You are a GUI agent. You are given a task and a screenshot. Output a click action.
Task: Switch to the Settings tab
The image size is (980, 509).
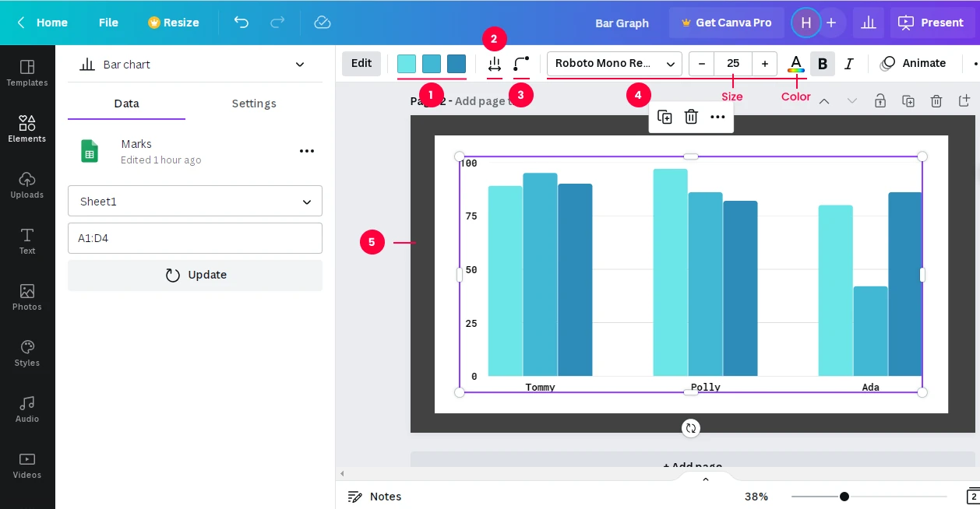(254, 104)
